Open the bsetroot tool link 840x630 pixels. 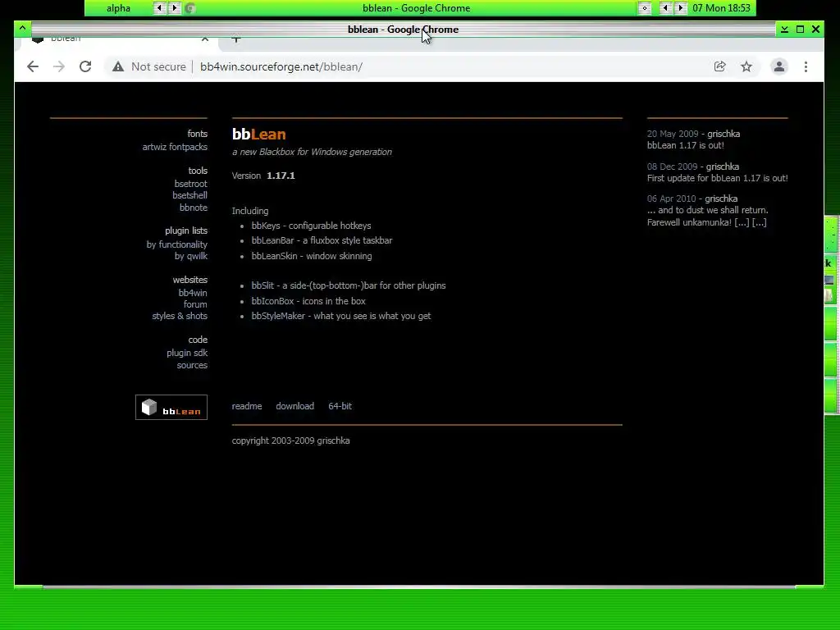pyautogui.click(x=190, y=183)
